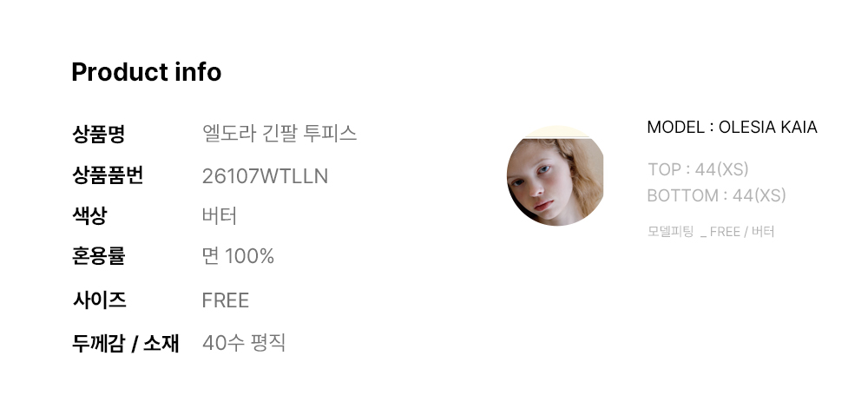Select the 사이즈 label
The width and height of the screenshot is (868, 402).
pyautogui.click(x=98, y=300)
